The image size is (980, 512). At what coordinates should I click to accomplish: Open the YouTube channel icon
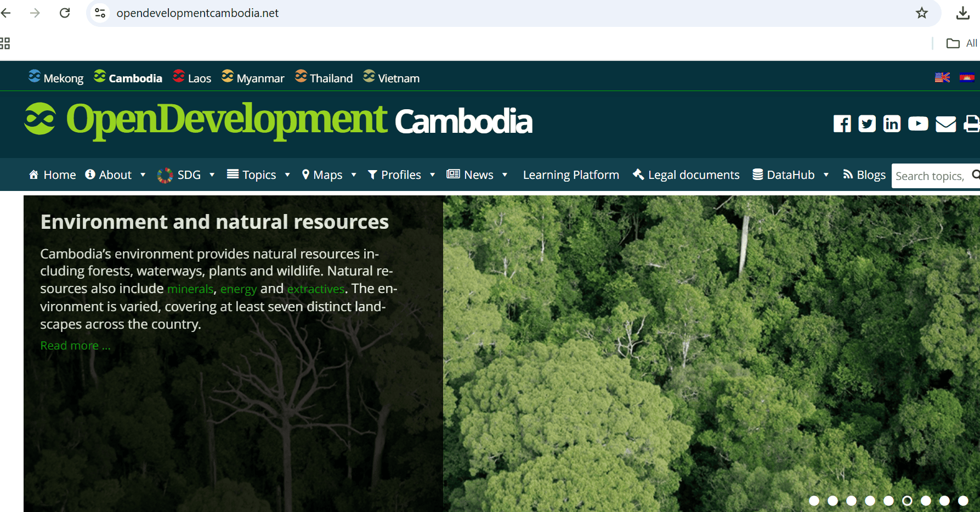coord(917,123)
